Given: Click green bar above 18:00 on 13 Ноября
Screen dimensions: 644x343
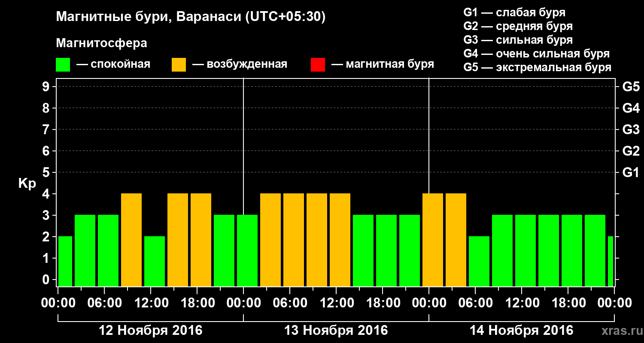Looking at the screenshot, I should pos(386,250).
